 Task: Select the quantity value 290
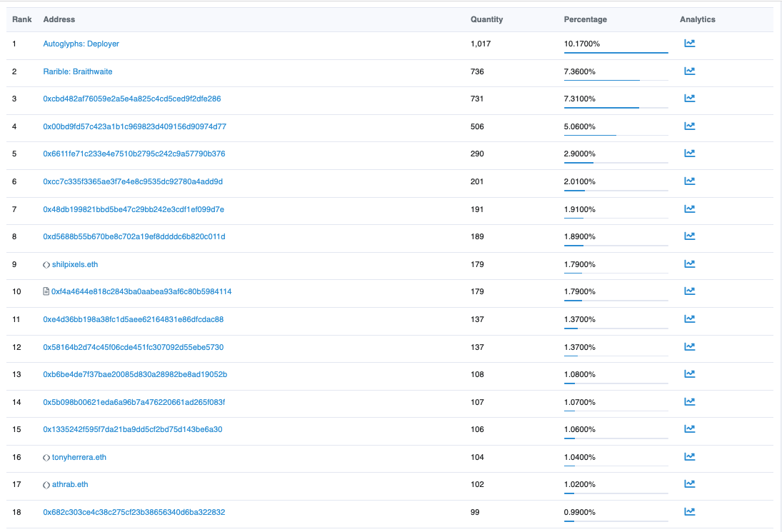tap(477, 154)
